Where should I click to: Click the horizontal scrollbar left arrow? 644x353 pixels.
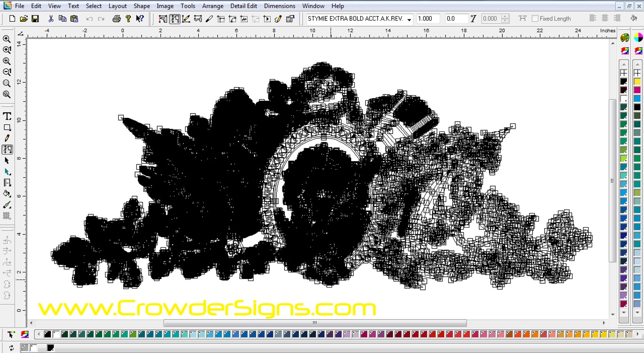[x=32, y=323]
